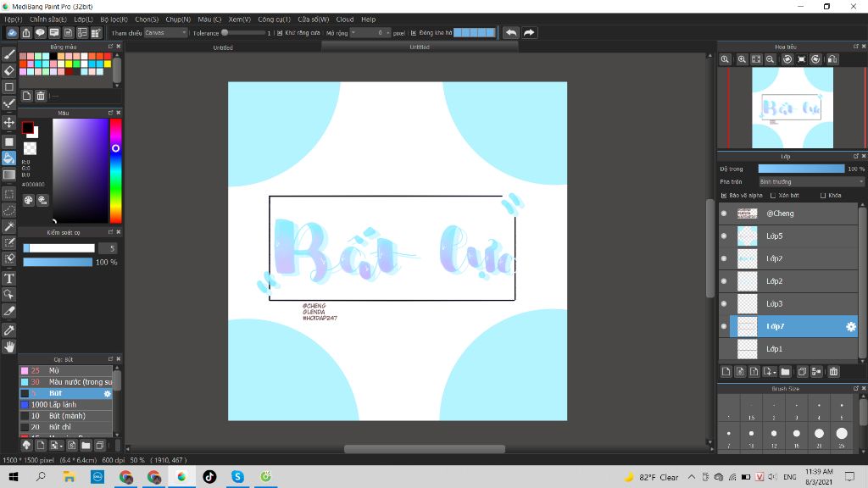Toggle the Đóng khe hở checkbox

[414, 33]
